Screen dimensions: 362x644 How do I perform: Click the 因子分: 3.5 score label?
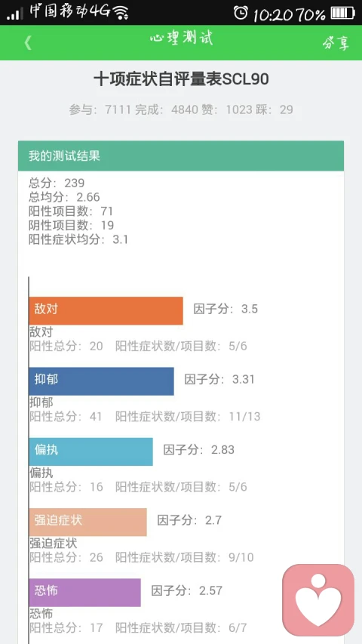click(x=225, y=309)
